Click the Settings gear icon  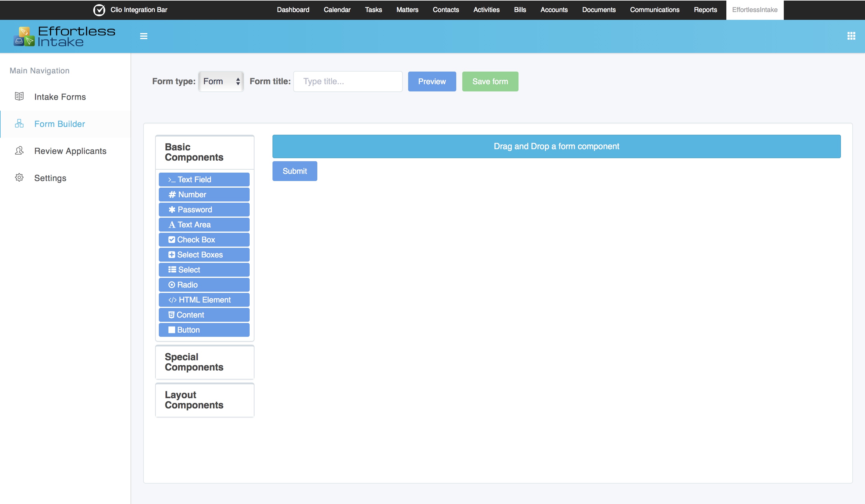pyautogui.click(x=19, y=178)
